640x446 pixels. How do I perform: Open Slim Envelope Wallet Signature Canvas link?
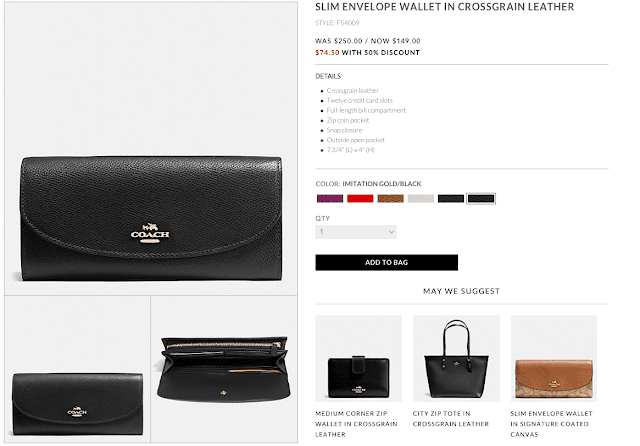coord(551,424)
